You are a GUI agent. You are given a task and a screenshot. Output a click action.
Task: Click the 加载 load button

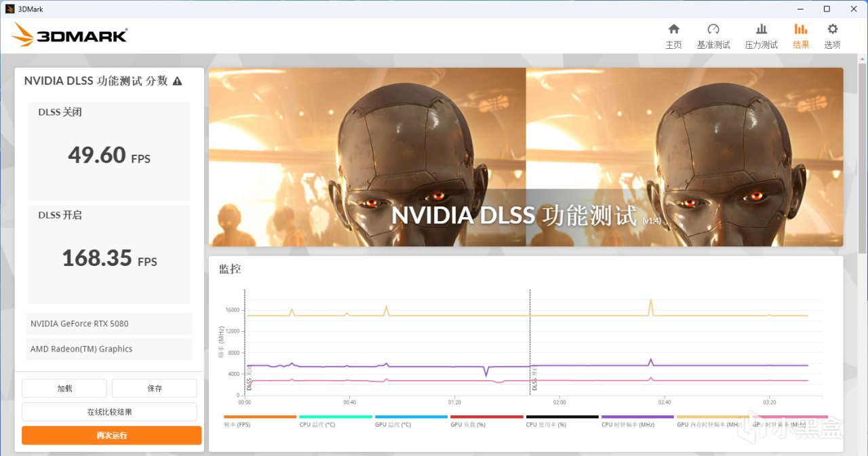click(64, 388)
